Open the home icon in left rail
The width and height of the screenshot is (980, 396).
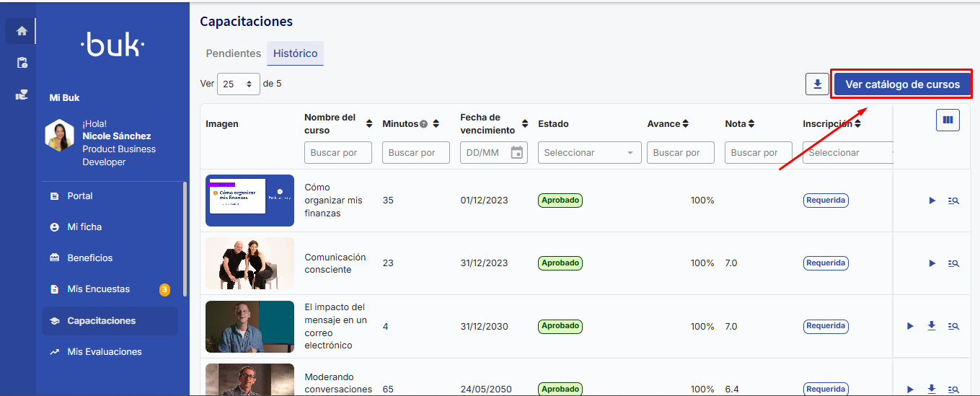pos(22,31)
